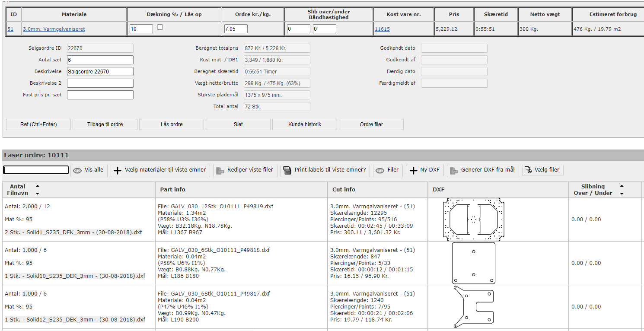644x331 pixels.
Task: Focus the laser order search box
Action: (x=36, y=170)
